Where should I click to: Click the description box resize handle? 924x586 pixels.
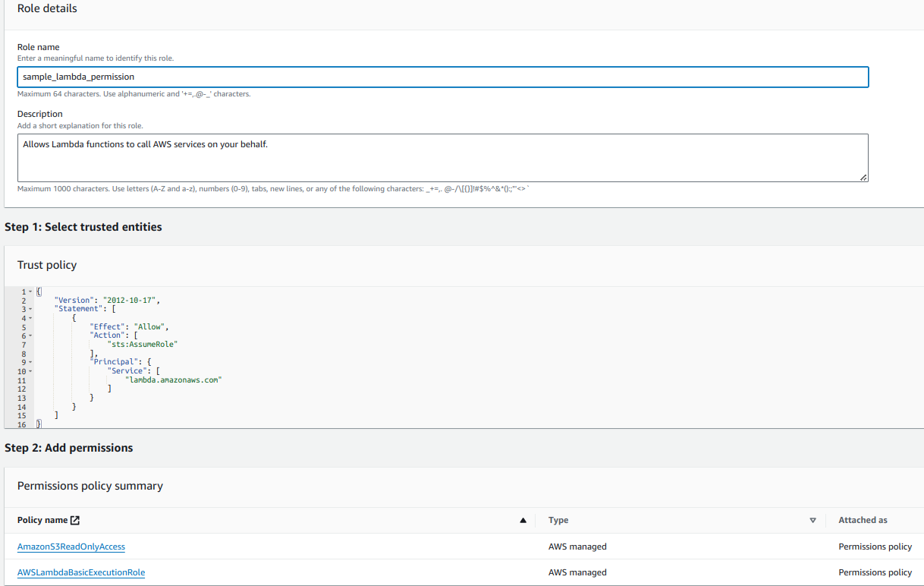coord(863,177)
